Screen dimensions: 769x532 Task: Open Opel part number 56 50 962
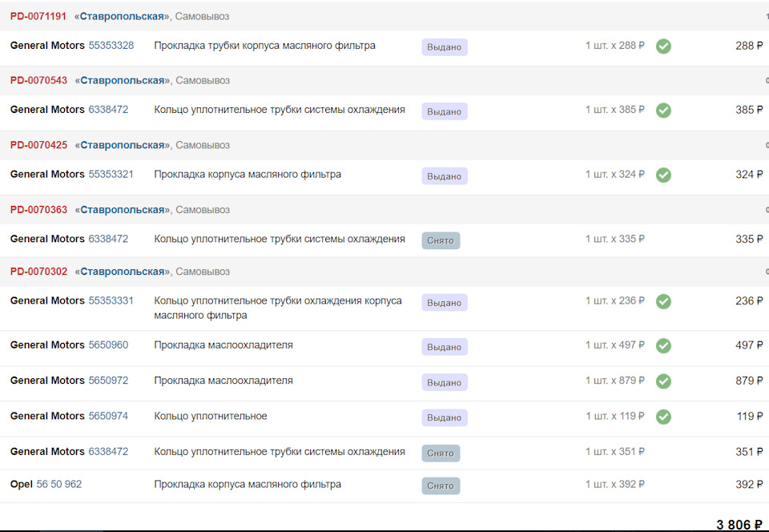(x=58, y=484)
